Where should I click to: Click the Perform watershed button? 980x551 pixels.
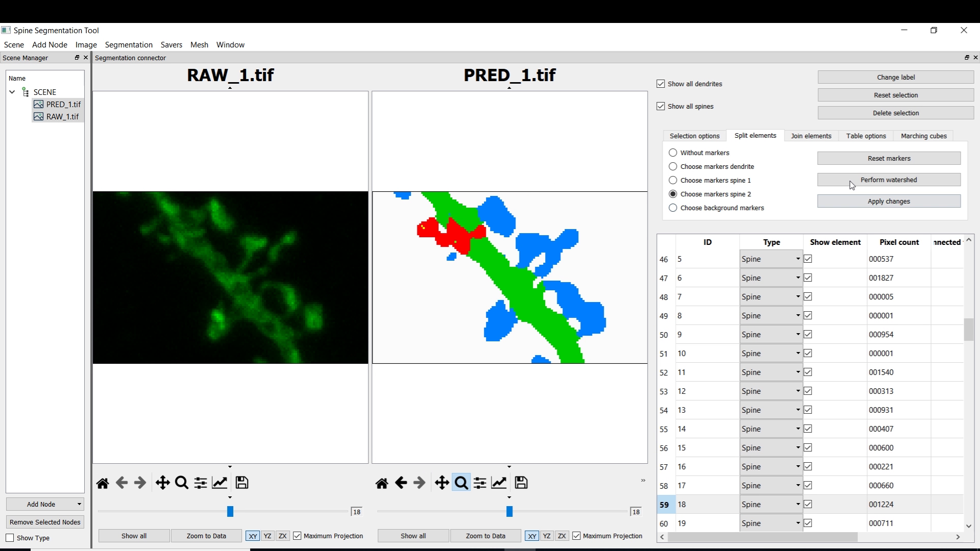point(888,180)
